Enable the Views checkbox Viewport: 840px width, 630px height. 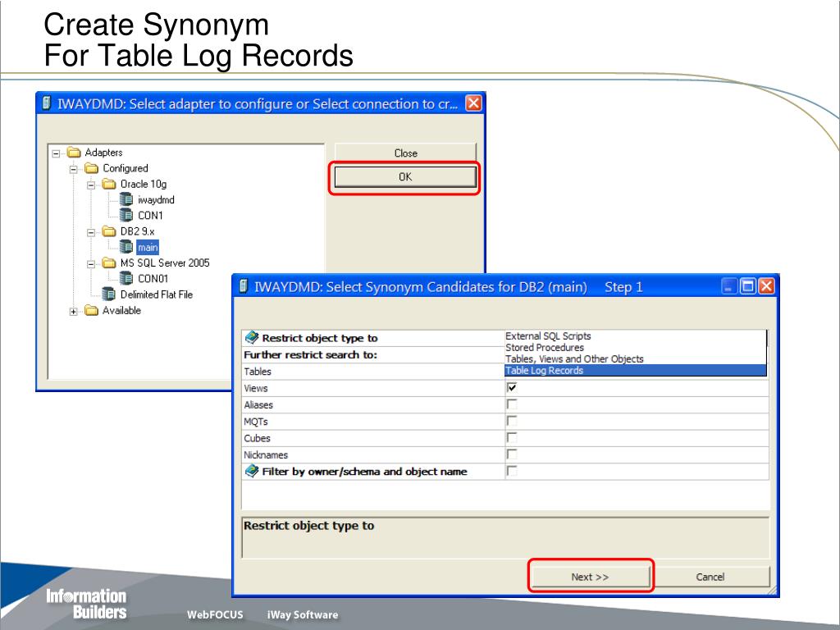pyautogui.click(x=512, y=387)
